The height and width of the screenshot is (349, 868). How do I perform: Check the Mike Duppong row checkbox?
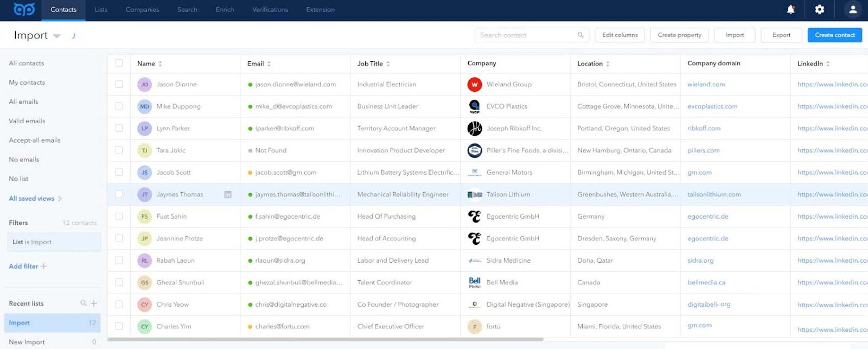[119, 106]
